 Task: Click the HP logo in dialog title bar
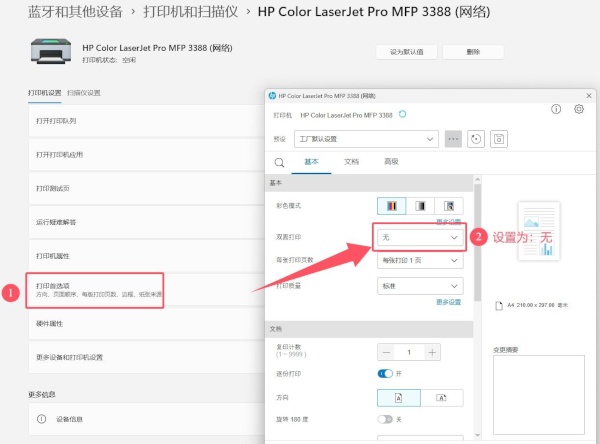272,96
